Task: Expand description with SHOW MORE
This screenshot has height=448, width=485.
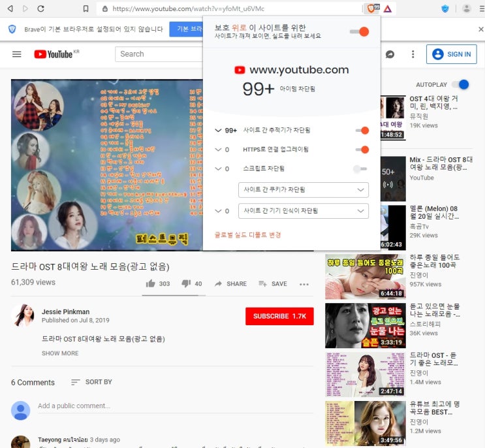Action: point(60,353)
